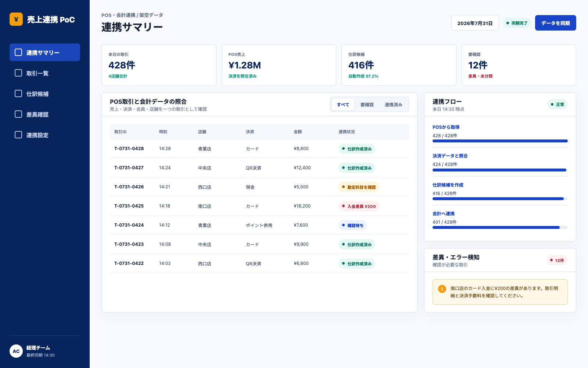Click the 決済データと照合 step label
This screenshot has width=588, height=368.
[x=450, y=156]
